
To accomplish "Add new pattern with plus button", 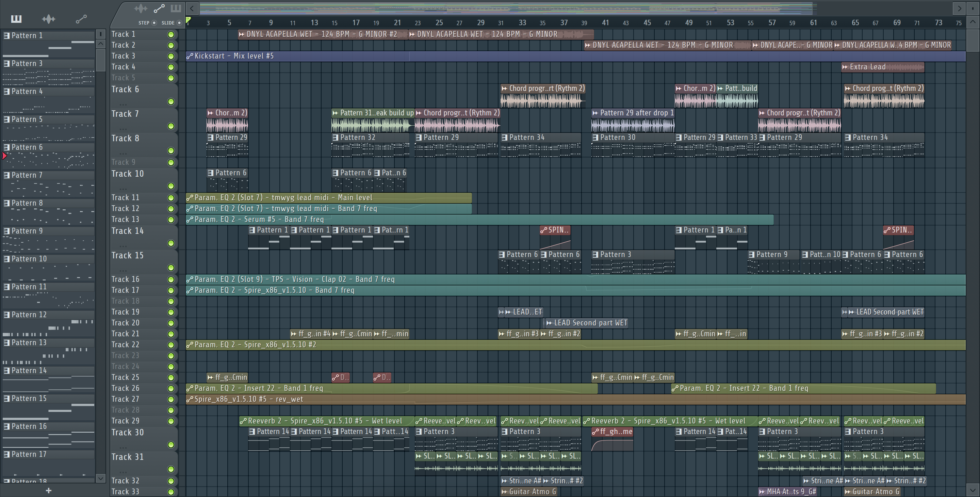I will pos(48,491).
